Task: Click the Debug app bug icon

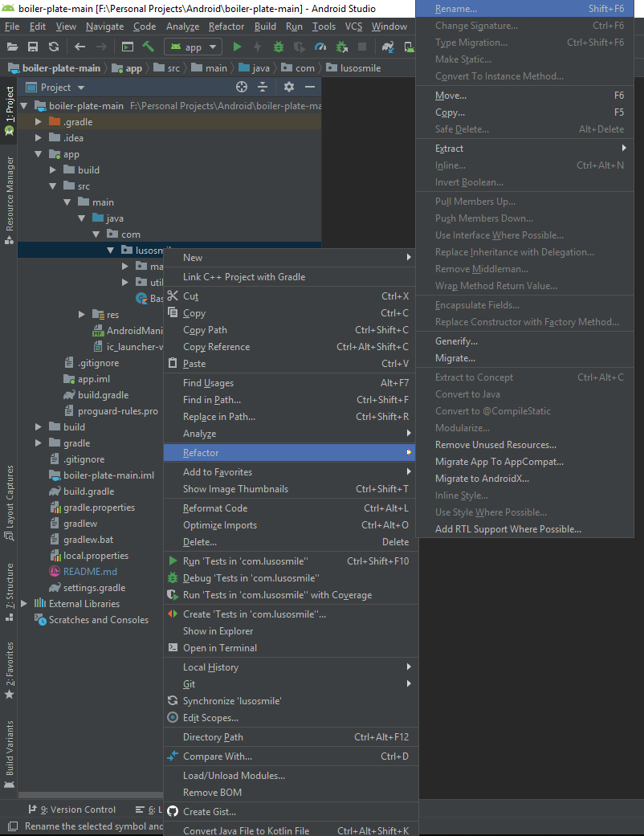Action: point(279,47)
